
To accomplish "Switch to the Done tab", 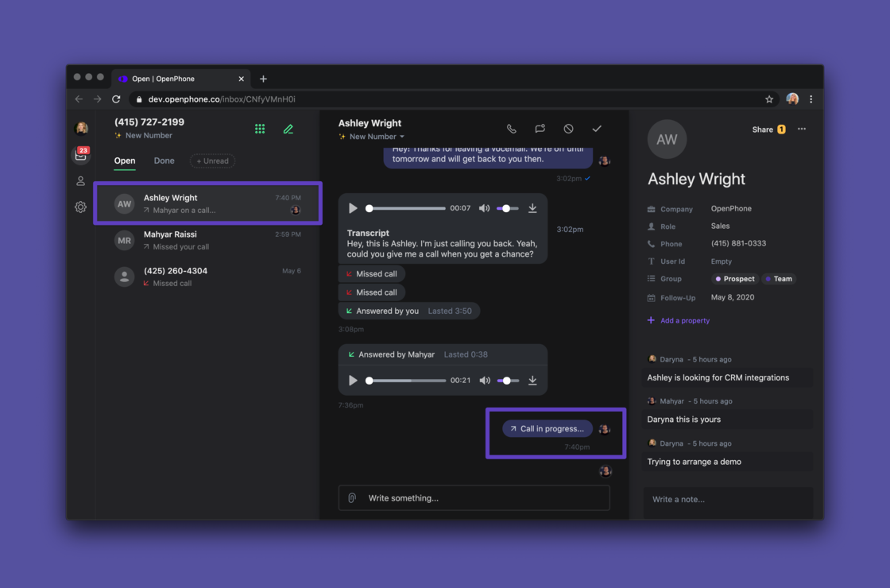I will click(x=164, y=161).
